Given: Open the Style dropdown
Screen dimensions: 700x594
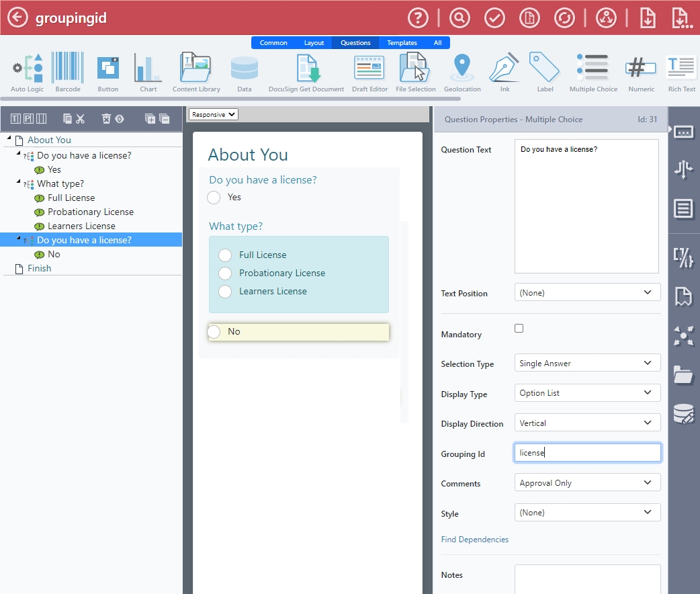Looking at the screenshot, I should (x=587, y=513).
